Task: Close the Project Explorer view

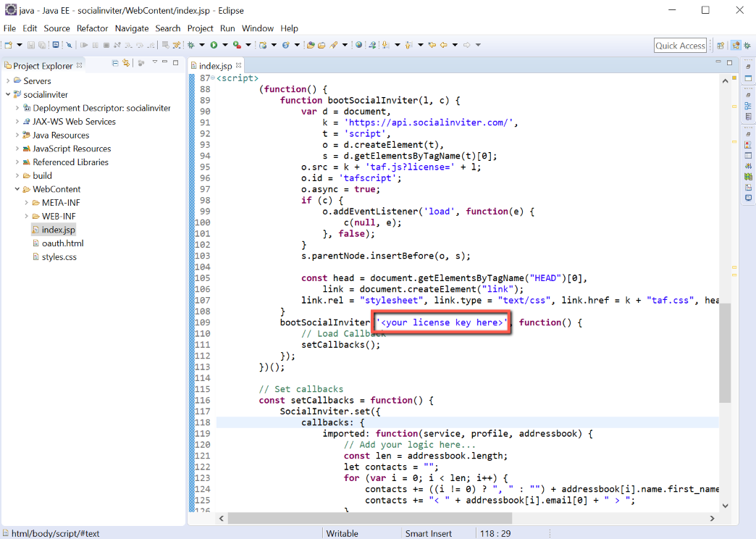Action: [79, 65]
